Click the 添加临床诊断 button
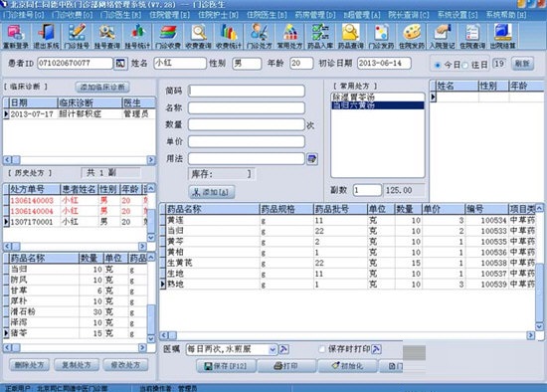 (x=102, y=87)
